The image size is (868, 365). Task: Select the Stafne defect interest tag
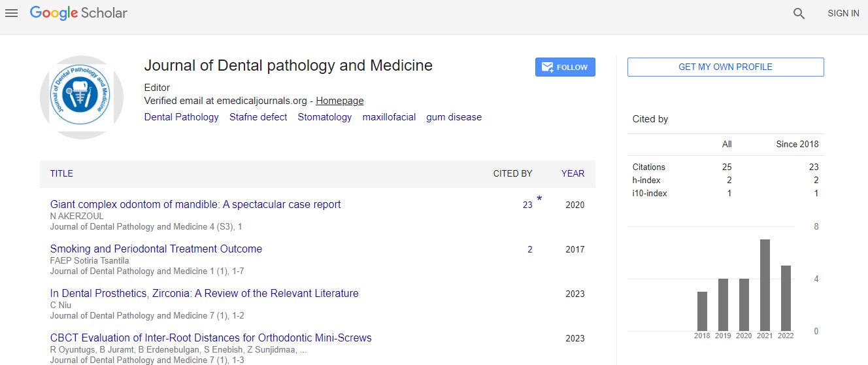click(258, 117)
